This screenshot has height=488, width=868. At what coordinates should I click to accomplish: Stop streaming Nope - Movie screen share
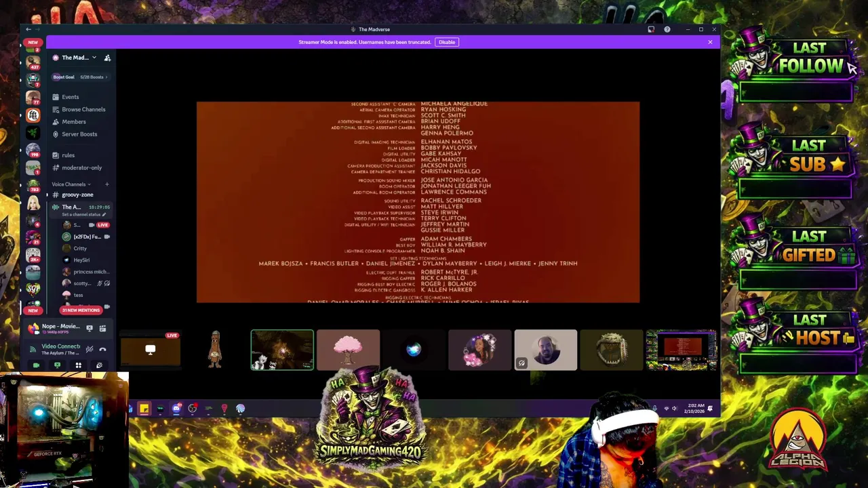pyautogui.click(x=90, y=328)
